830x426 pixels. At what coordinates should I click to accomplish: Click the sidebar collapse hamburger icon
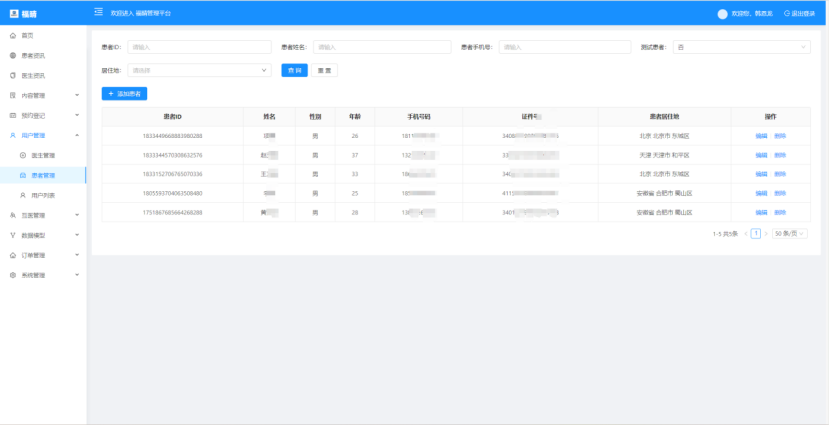pyautogui.click(x=98, y=12)
